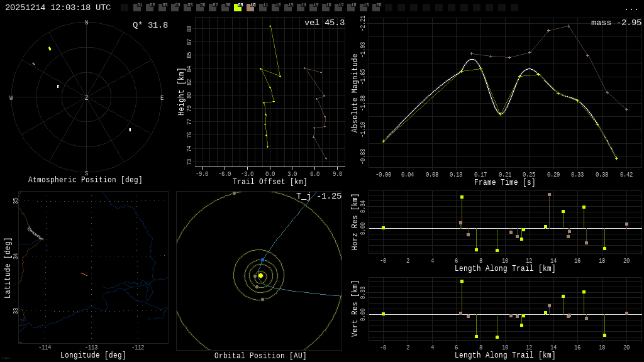Image resolution: width=644 pixels, height=362 pixels.
Task: Select station box 08 in the top strip
Action: tap(225, 8)
